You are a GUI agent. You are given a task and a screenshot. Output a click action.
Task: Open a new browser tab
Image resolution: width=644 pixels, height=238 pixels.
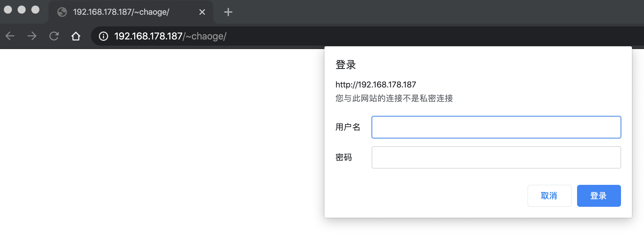tap(228, 12)
